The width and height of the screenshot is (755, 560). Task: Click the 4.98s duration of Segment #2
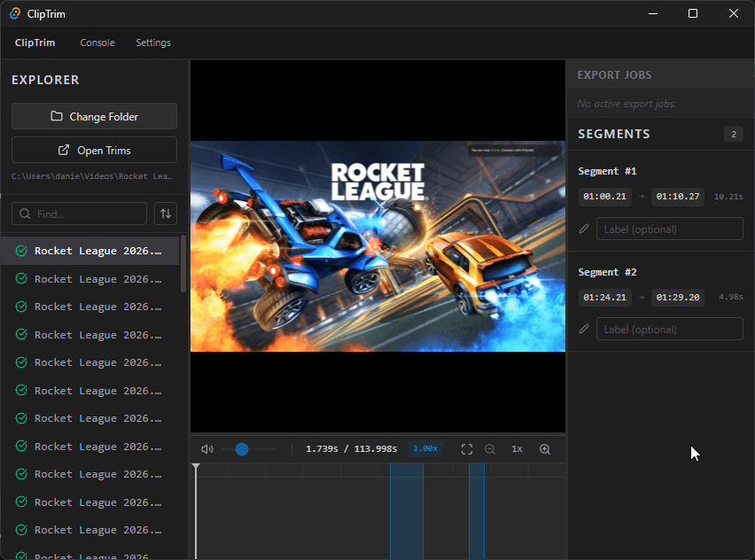pyautogui.click(x=731, y=297)
